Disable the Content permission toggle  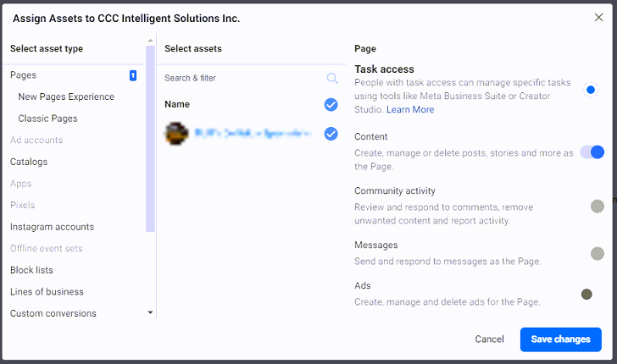[592, 152]
